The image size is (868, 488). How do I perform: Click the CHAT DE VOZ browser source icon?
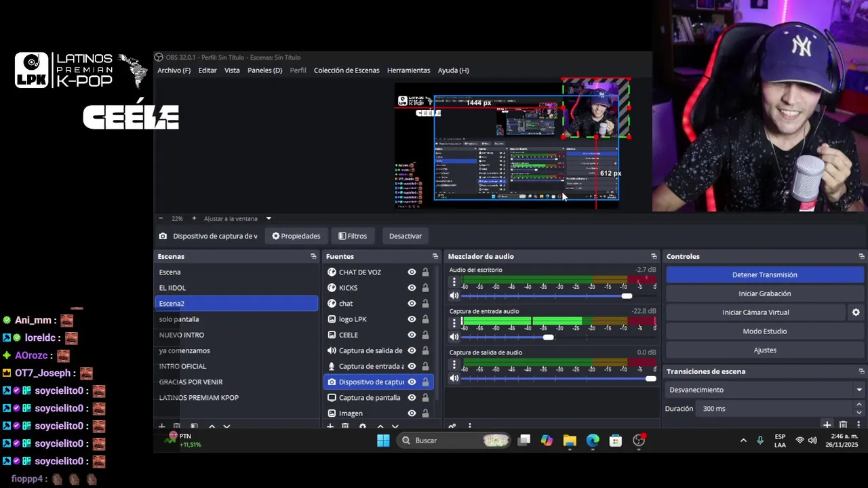point(332,272)
